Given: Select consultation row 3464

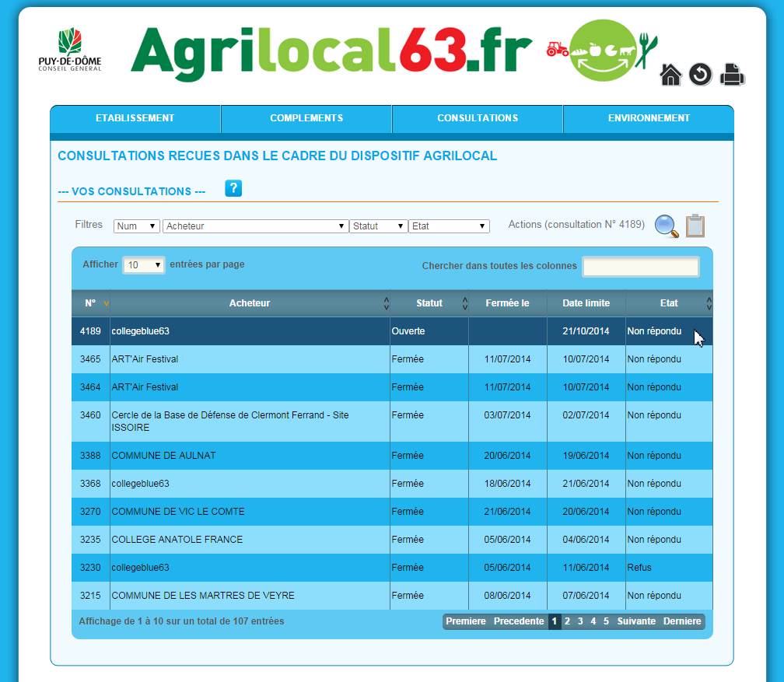Looking at the screenshot, I should click(392, 387).
